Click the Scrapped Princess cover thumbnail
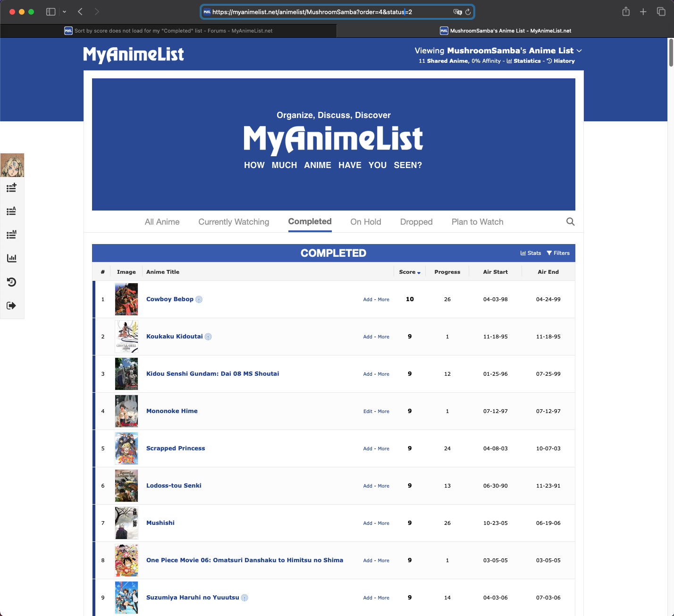Viewport: 674px width, 616px height. (126, 448)
